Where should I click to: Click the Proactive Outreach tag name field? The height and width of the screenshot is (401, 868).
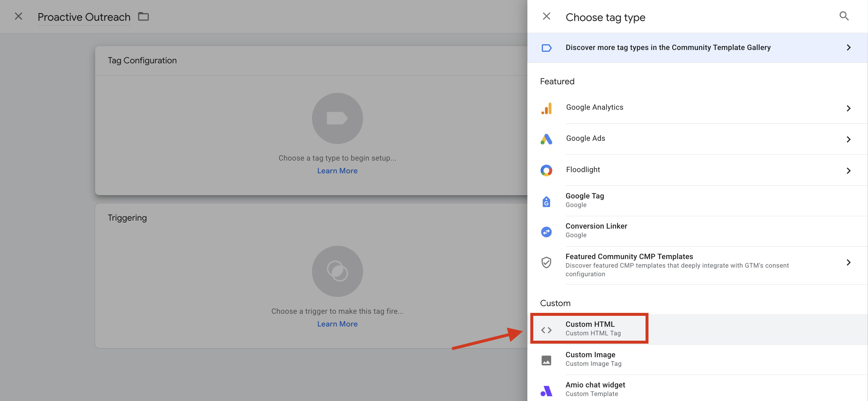(84, 17)
